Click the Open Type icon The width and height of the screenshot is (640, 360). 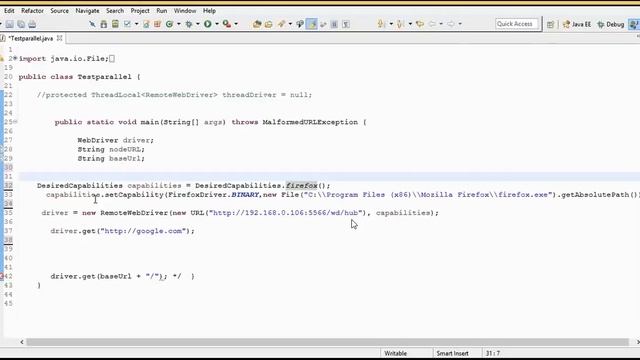click(x=257, y=24)
